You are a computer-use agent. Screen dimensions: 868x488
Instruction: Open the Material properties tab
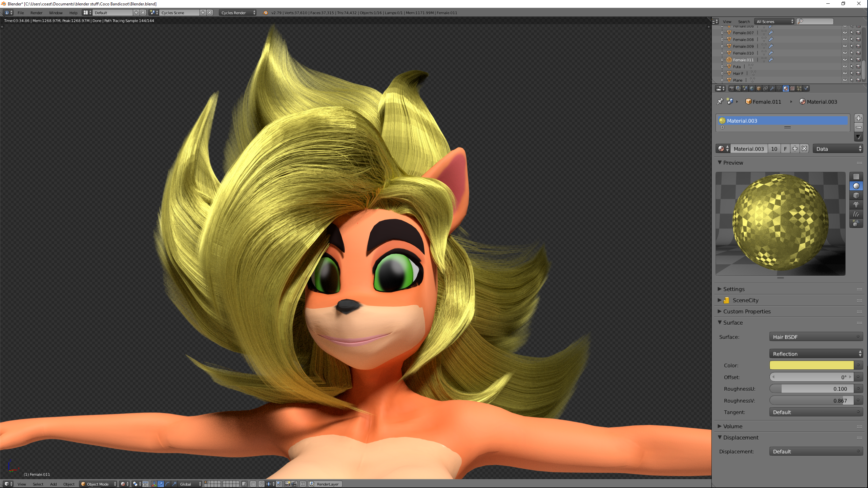coord(786,88)
